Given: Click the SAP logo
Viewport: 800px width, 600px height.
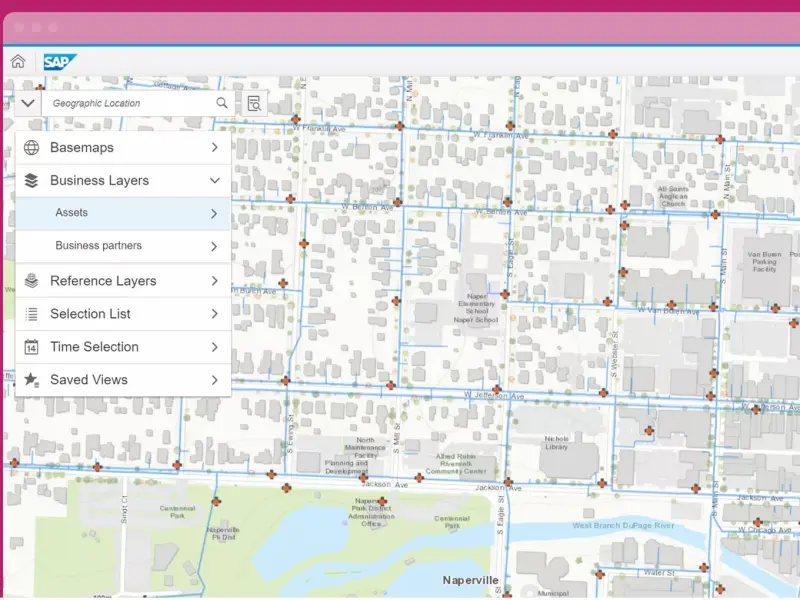Looking at the screenshot, I should (55, 61).
